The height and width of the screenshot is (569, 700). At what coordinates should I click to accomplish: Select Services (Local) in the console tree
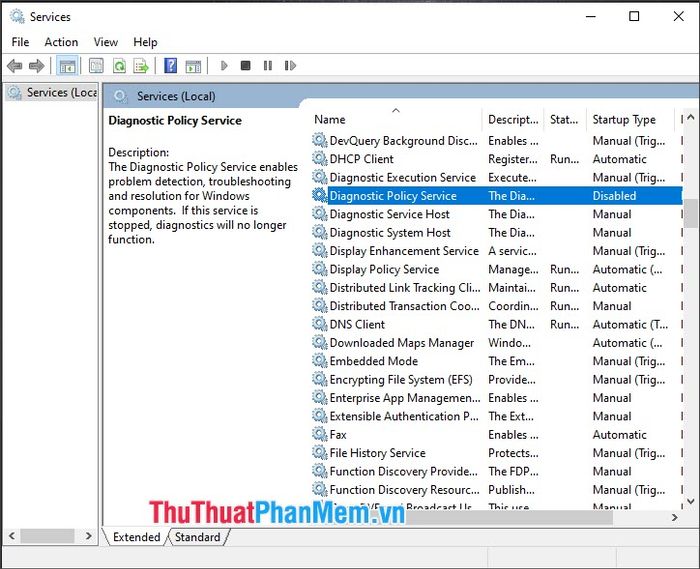click(52, 92)
